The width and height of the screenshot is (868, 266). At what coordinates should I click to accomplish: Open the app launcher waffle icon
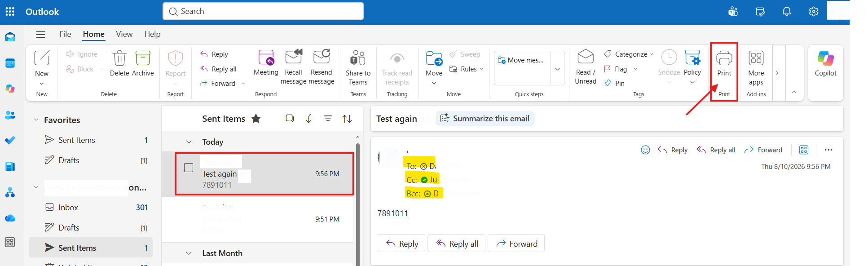(10, 12)
